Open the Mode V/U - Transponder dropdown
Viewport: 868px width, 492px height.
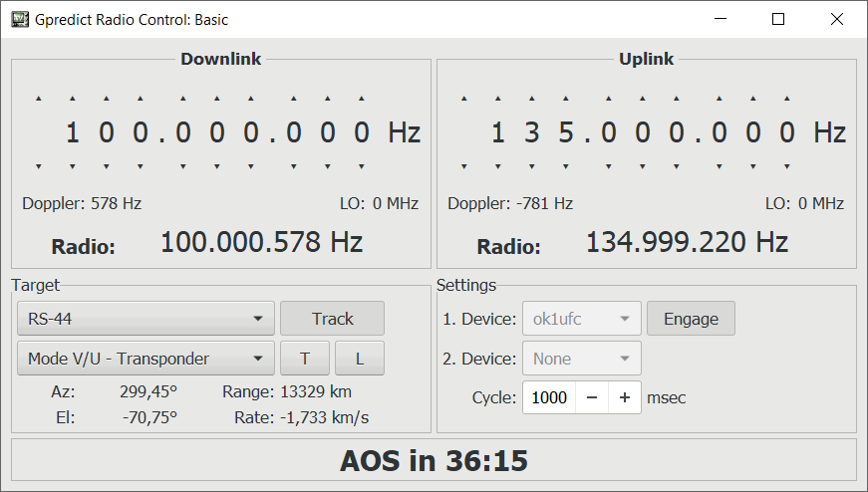tap(145, 359)
